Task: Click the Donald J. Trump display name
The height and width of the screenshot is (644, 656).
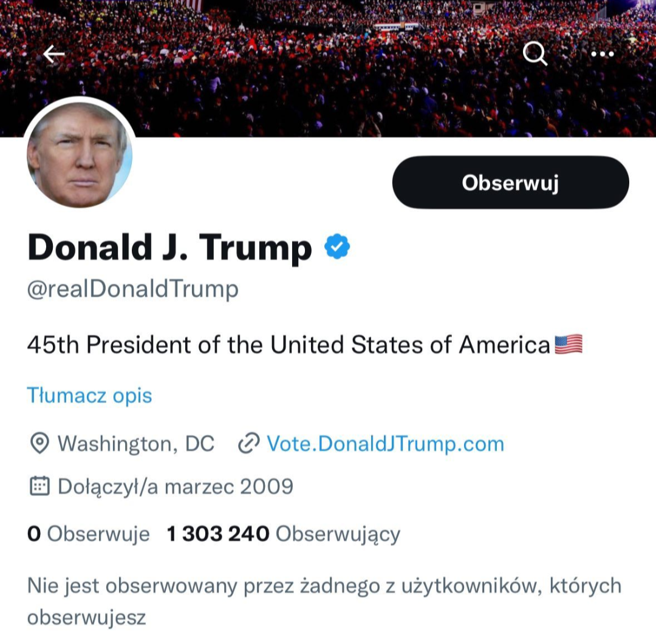Action: (x=169, y=248)
